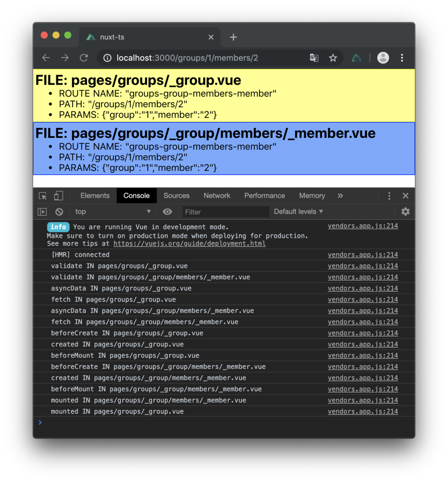448x482 pixels.
Task: Open the Default levels dropdown
Action: coord(299,212)
